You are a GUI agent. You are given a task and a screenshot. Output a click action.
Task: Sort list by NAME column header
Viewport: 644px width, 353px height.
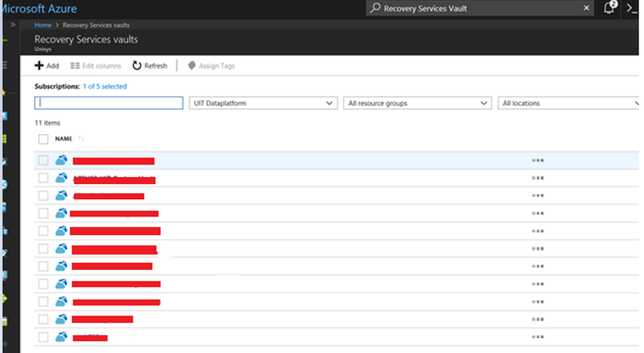[64, 139]
